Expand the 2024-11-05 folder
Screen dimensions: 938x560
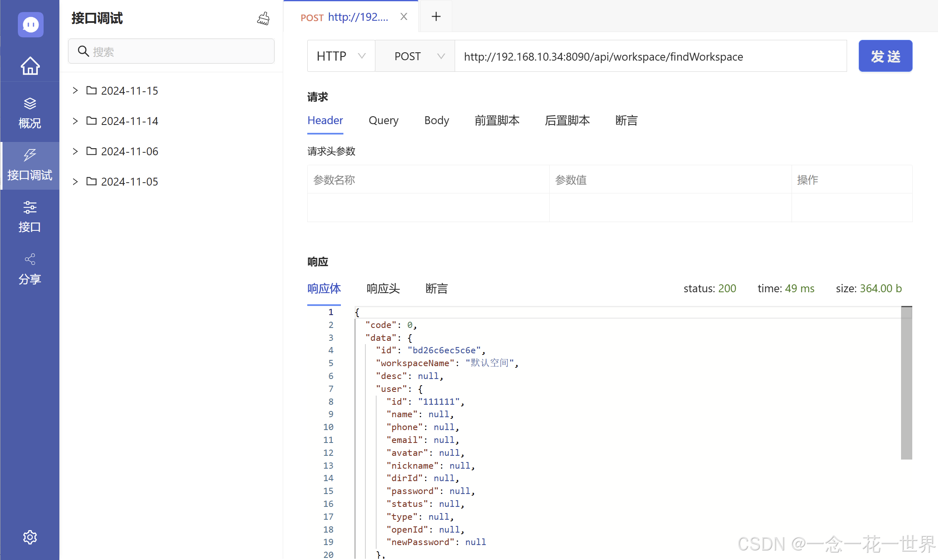tap(75, 181)
